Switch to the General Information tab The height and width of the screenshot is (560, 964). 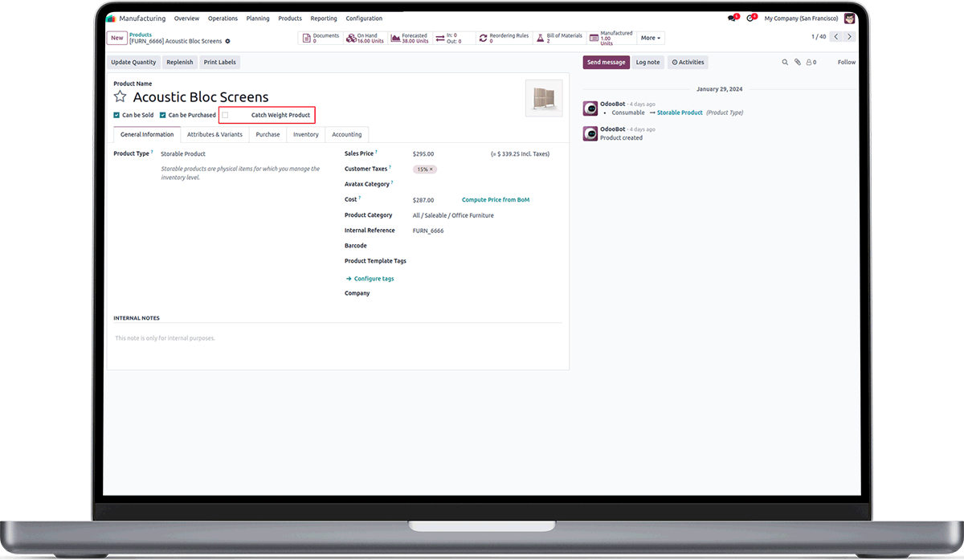(147, 134)
